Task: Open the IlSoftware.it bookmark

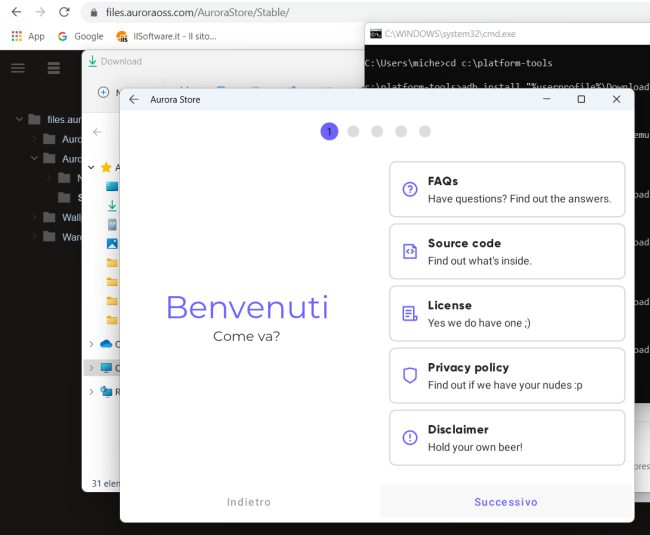Action: (166, 36)
